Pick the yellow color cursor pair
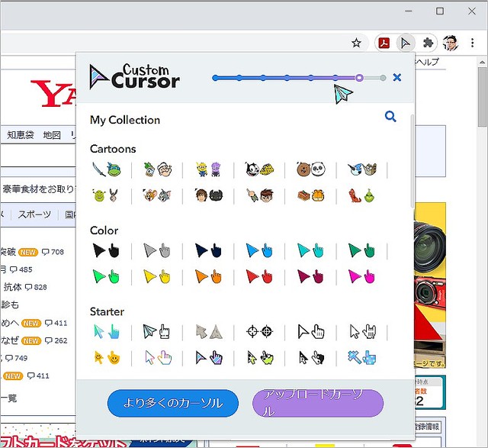 157,276
